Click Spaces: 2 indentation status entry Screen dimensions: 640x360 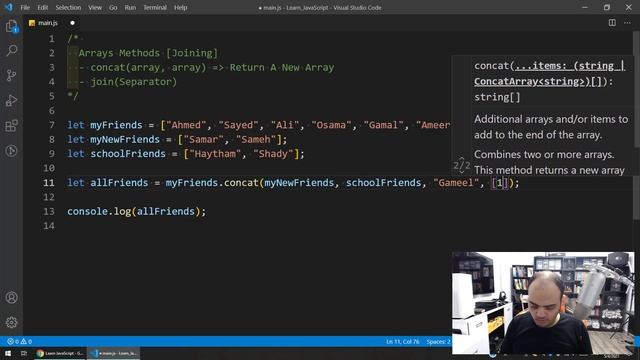click(438, 341)
